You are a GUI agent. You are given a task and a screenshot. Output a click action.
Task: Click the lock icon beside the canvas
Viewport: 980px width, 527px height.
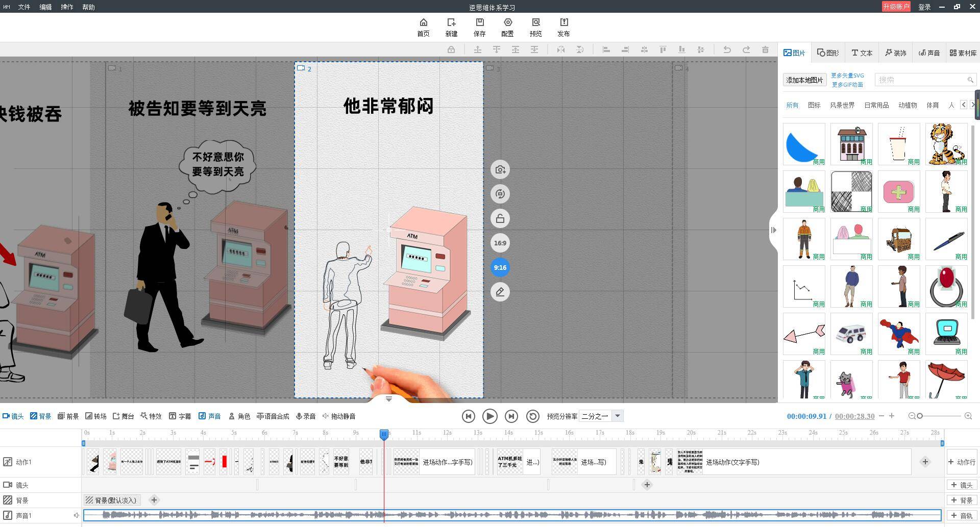[x=500, y=219]
